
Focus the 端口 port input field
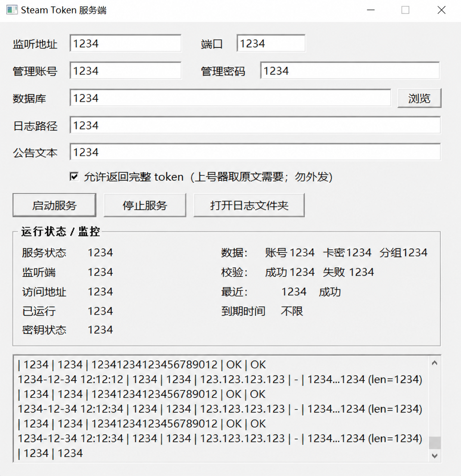pyautogui.click(x=271, y=43)
